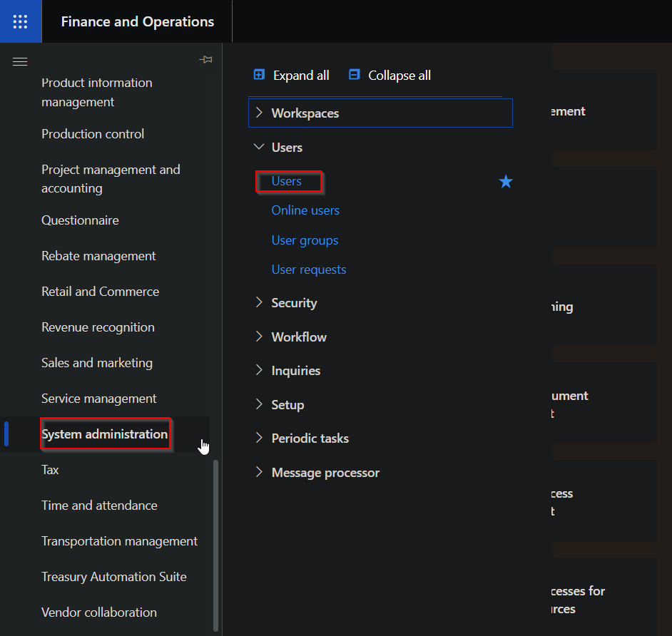This screenshot has width=672, height=636.
Task: Expand the Message processor section chevron
Action: (259, 472)
